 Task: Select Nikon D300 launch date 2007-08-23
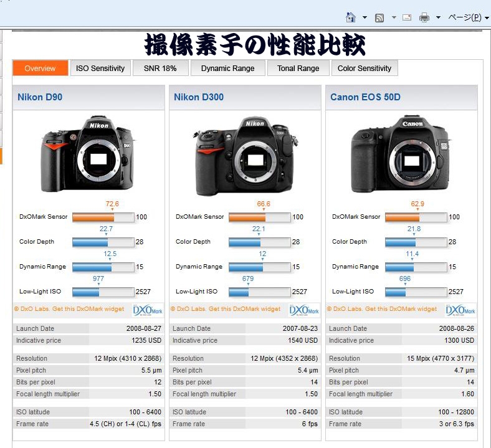pos(300,328)
